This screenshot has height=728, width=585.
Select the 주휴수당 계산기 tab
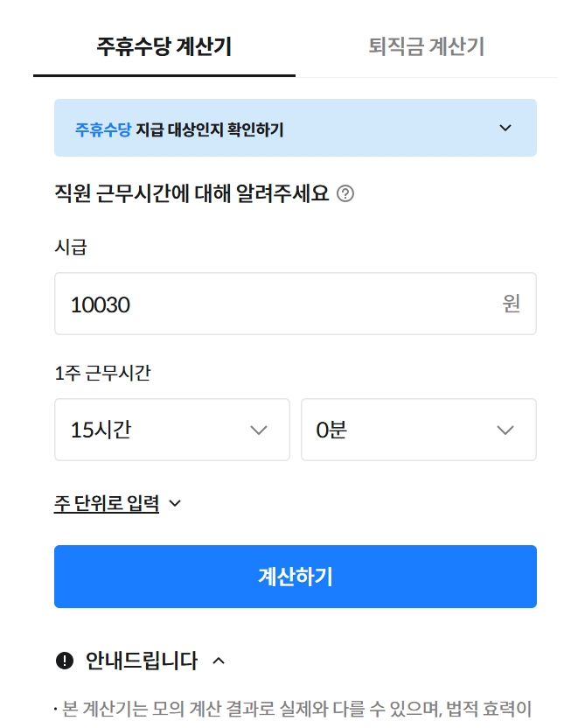pyautogui.click(x=163, y=48)
